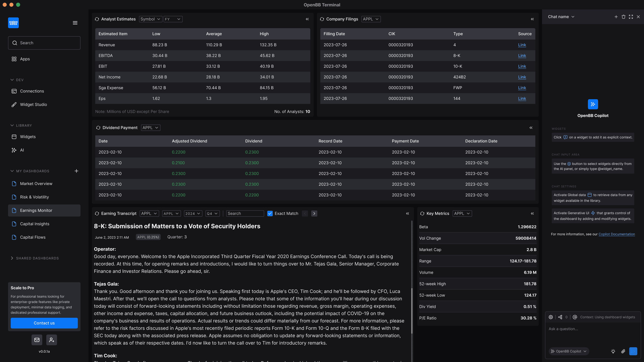Click the Contact us button
Viewport: 644px width, 362px height.
(x=44, y=323)
